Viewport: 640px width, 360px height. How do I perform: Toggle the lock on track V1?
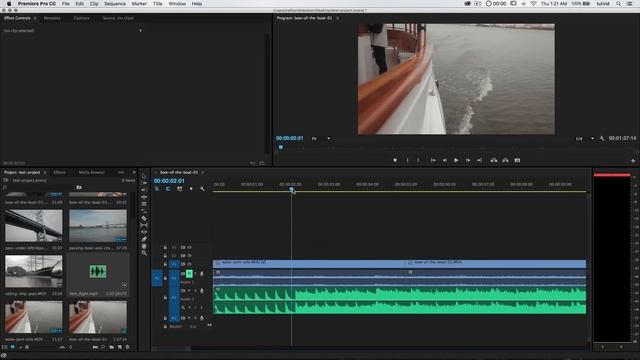[165, 264]
